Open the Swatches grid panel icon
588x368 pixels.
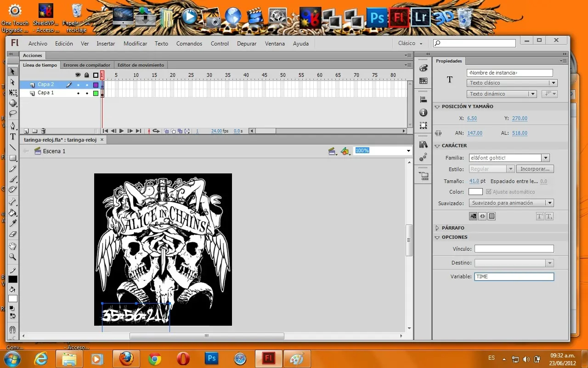click(423, 80)
